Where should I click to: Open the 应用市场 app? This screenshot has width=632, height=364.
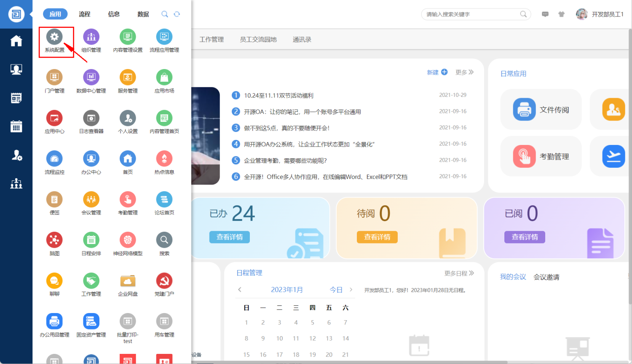[x=164, y=78]
